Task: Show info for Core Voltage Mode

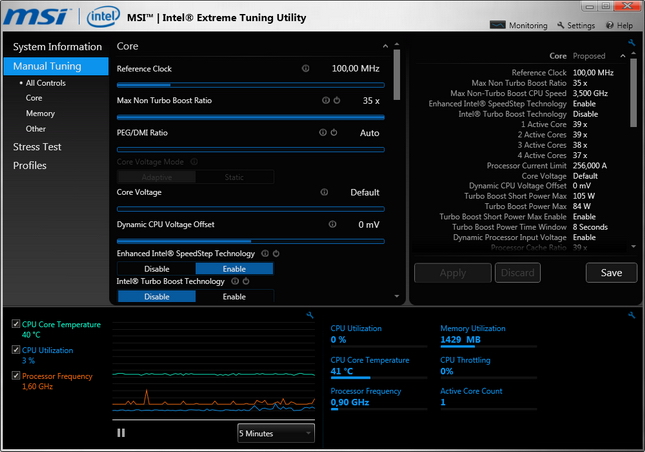Action: (x=194, y=162)
